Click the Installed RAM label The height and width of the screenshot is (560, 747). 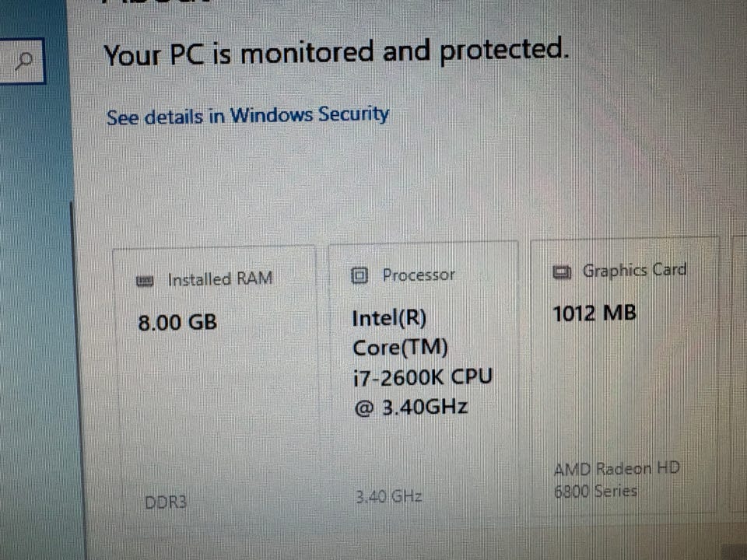click(x=220, y=278)
